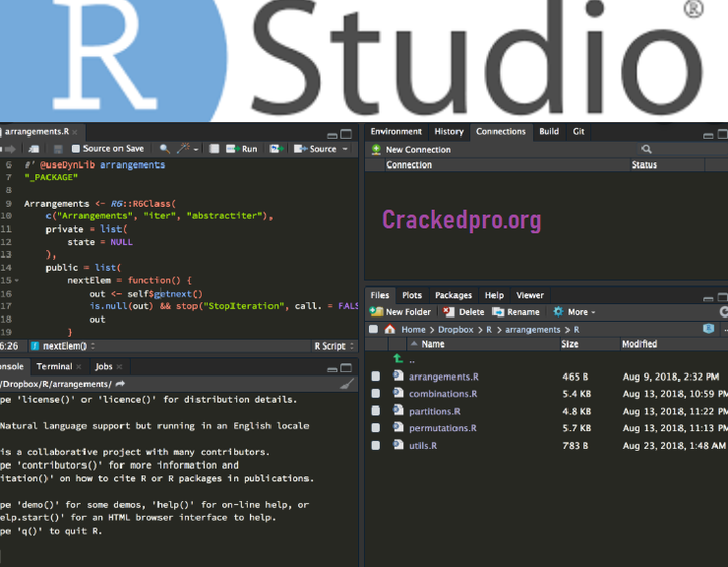The height and width of the screenshot is (567, 728).
Task: Open the nextElem() function navigator dropdown
Action: pos(92,346)
